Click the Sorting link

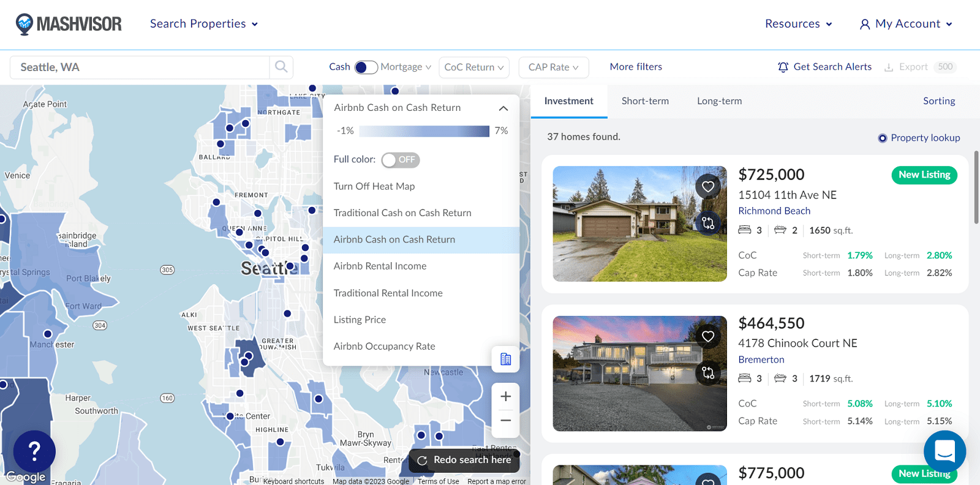coord(939,101)
